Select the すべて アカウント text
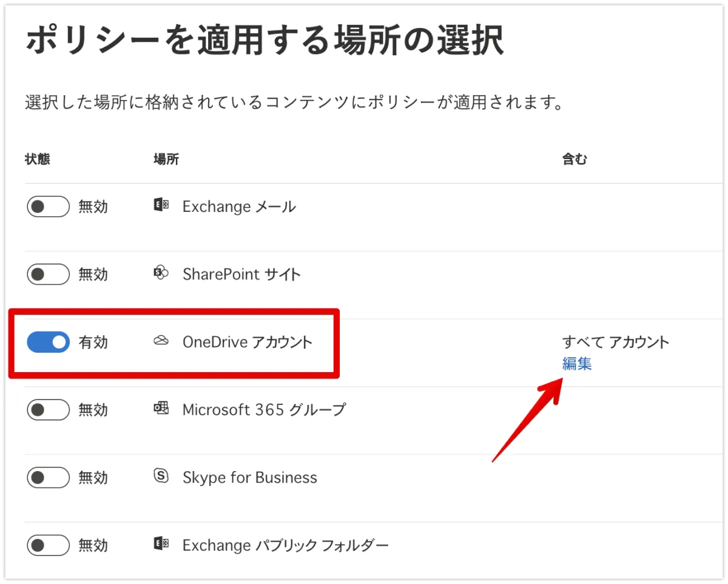The width and height of the screenshot is (728, 584). (616, 342)
